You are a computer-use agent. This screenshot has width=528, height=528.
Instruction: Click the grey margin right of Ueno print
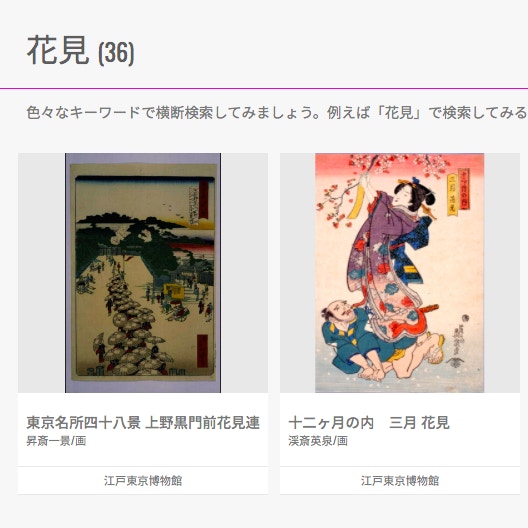[245, 273]
